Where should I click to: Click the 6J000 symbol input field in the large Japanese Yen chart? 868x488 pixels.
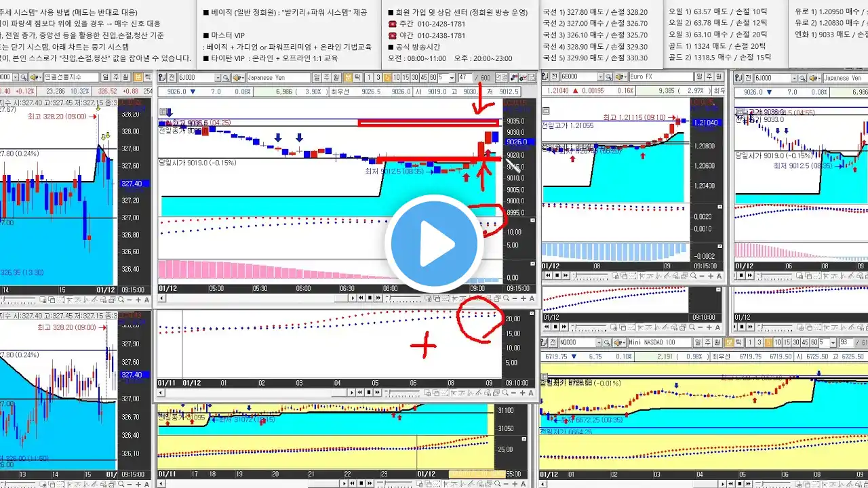pyautogui.click(x=197, y=78)
